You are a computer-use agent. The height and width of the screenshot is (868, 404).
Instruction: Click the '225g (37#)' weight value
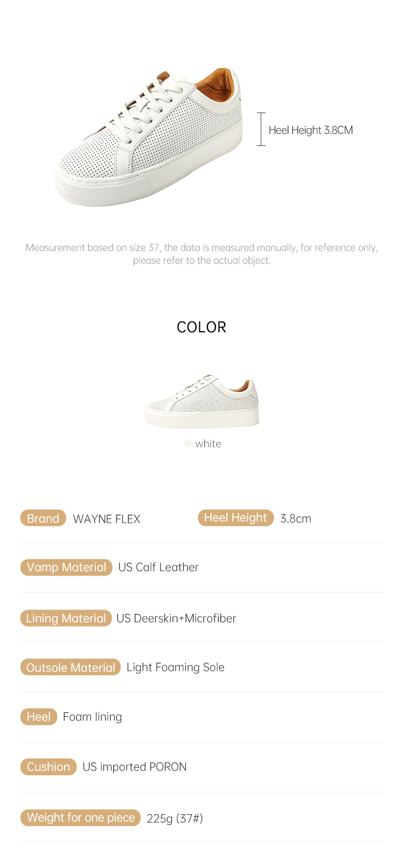(x=175, y=818)
